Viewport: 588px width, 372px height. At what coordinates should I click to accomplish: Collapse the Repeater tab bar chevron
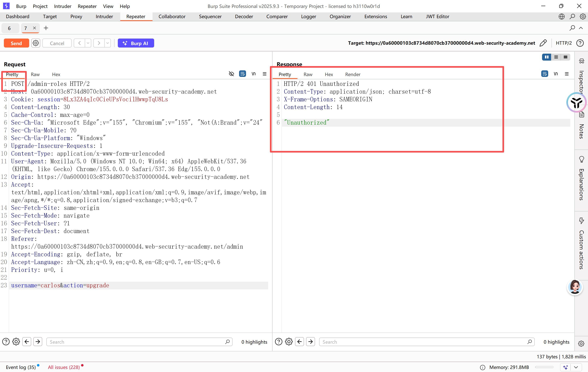click(581, 28)
